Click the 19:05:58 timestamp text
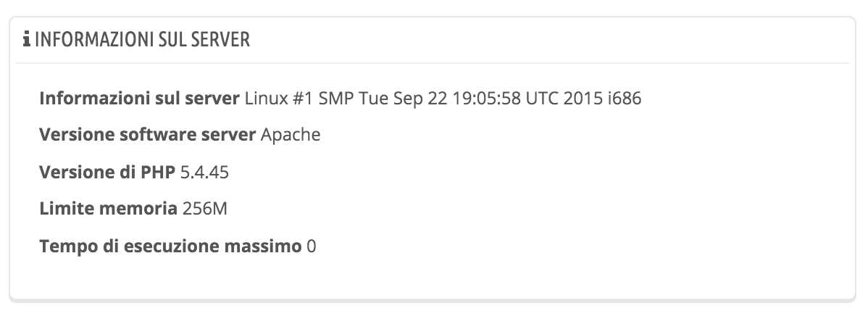Image resolution: width=868 pixels, height=319 pixels. tap(485, 98)
